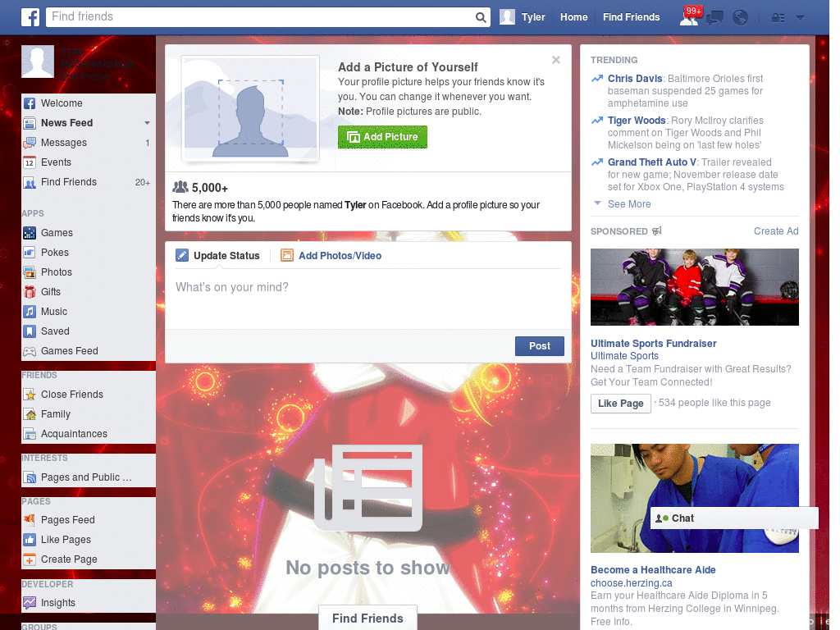Click the green Add Picture button

[382, 137]
